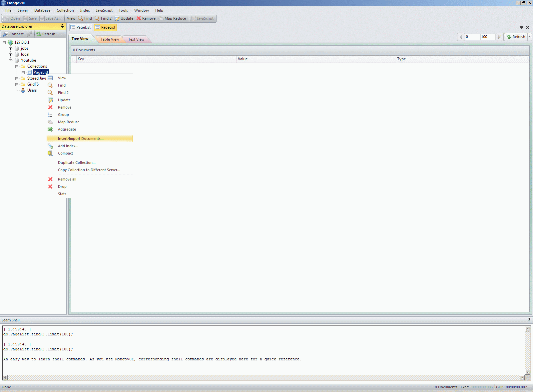
Task: Pin the Learn Shell panel
Action: pyautogui.click(x=529, y=320)
